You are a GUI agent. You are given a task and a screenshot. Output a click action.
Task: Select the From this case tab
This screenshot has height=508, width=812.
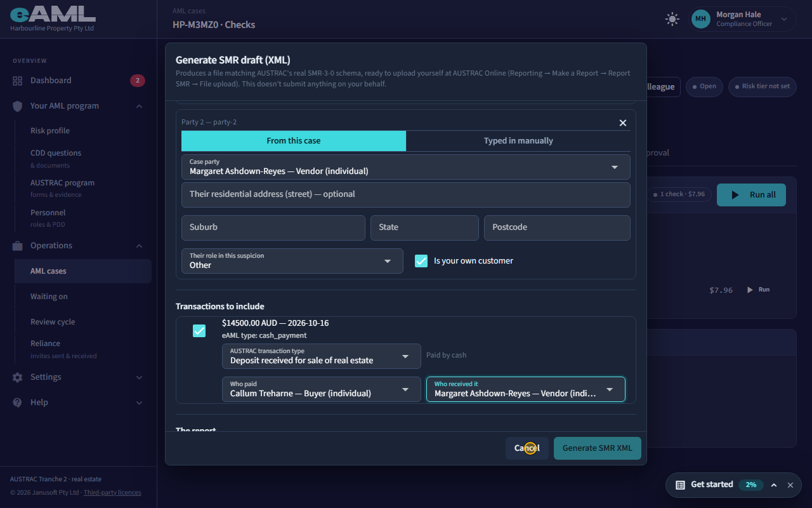pos(294,141)
